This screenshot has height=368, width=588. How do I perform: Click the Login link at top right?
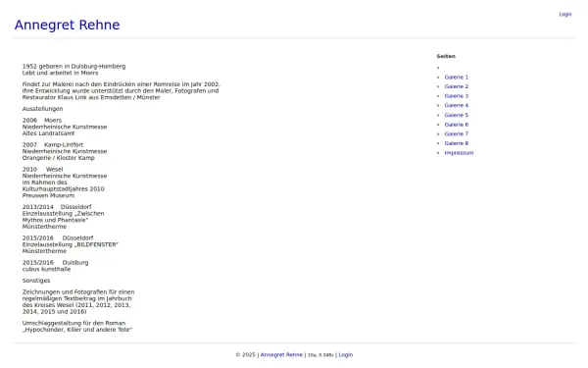point(565,15)
